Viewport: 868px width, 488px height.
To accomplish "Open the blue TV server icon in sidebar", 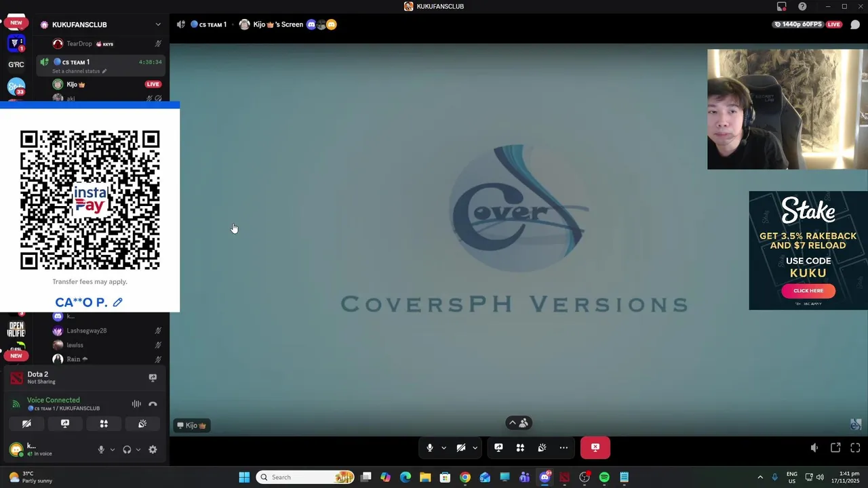I will point(16,43).
